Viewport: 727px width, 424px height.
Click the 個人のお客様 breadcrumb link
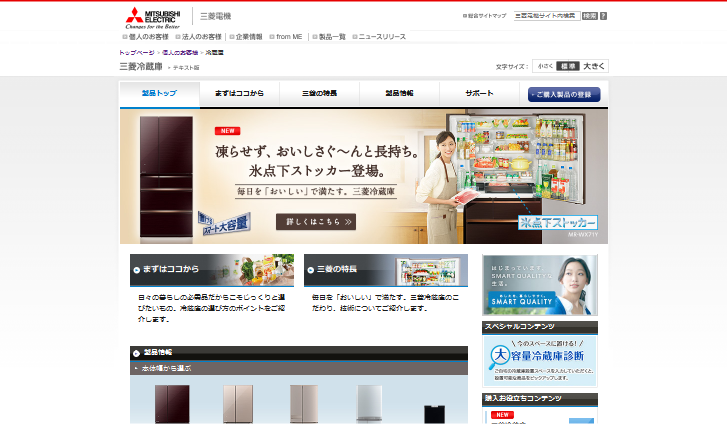[180, 52]
